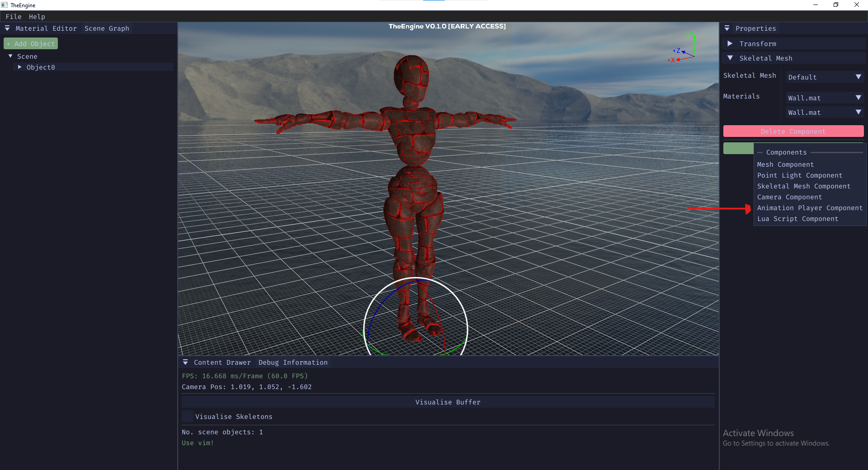Switch to the Scene Graph tab

click(107, 28)
